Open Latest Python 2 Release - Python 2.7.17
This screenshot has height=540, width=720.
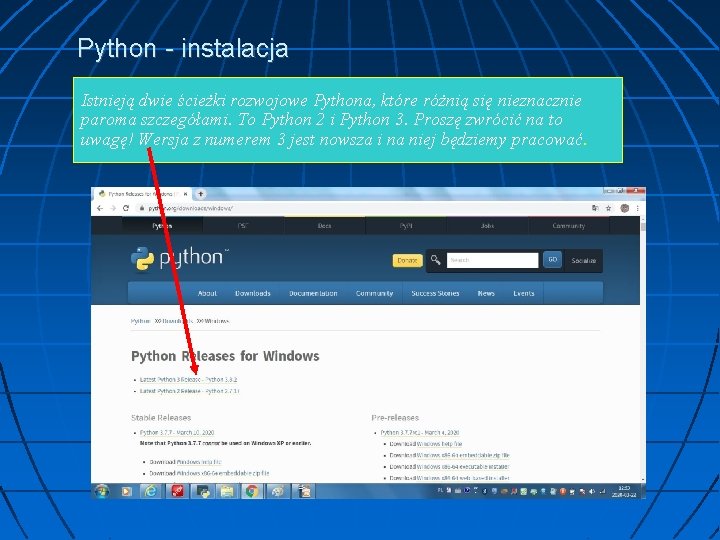(189, 391)
